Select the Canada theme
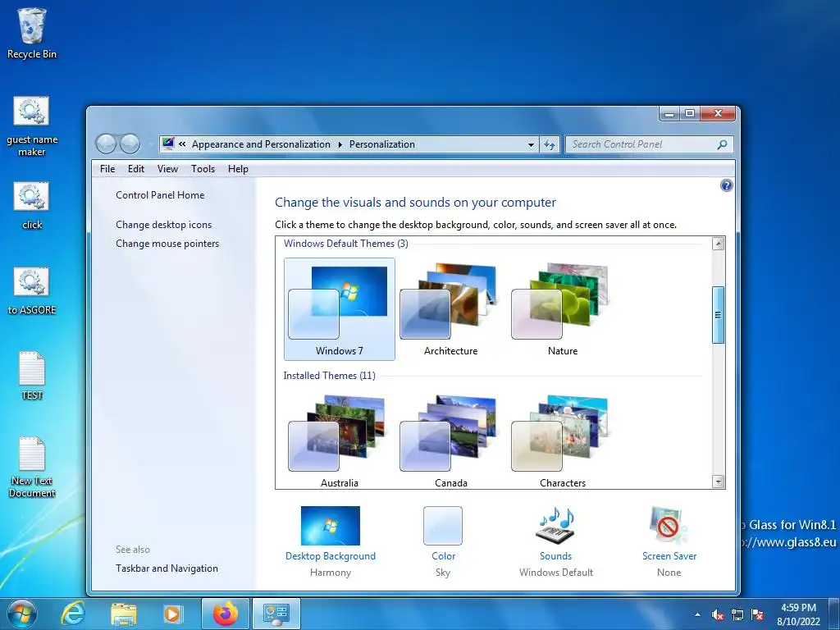This screenshot has width=840, height=630. click(x=450, y=441)
